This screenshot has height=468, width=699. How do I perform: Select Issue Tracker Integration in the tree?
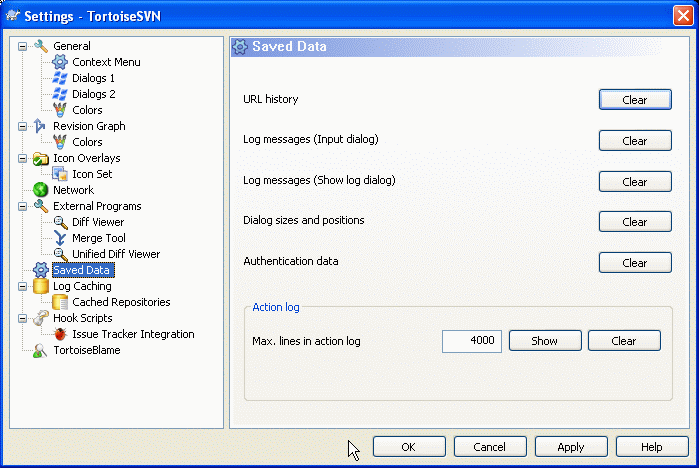(133, 334)
